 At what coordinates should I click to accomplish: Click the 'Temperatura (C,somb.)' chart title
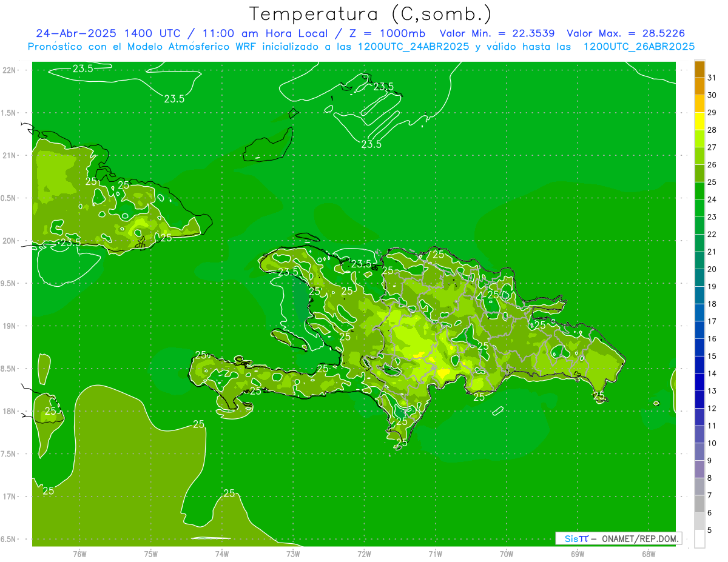(370, 14)
